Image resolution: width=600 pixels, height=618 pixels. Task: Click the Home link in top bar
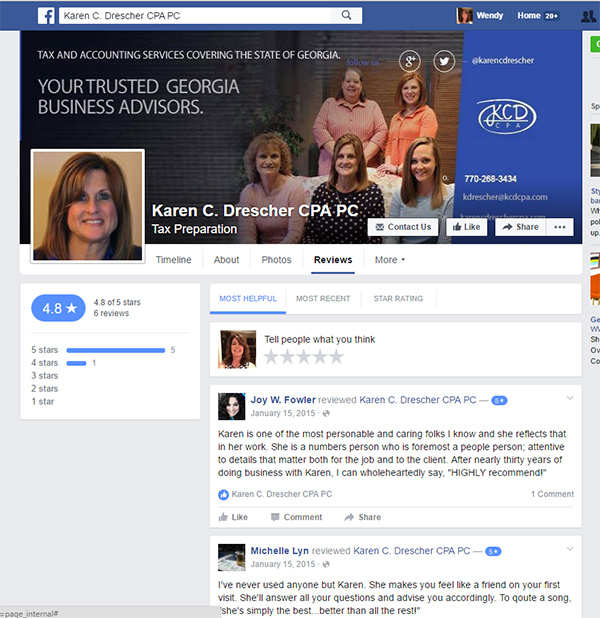(529, 16)
